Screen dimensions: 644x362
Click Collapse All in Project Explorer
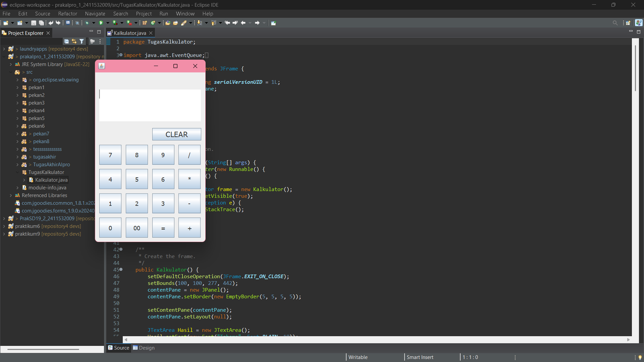[x=66, y=41]
